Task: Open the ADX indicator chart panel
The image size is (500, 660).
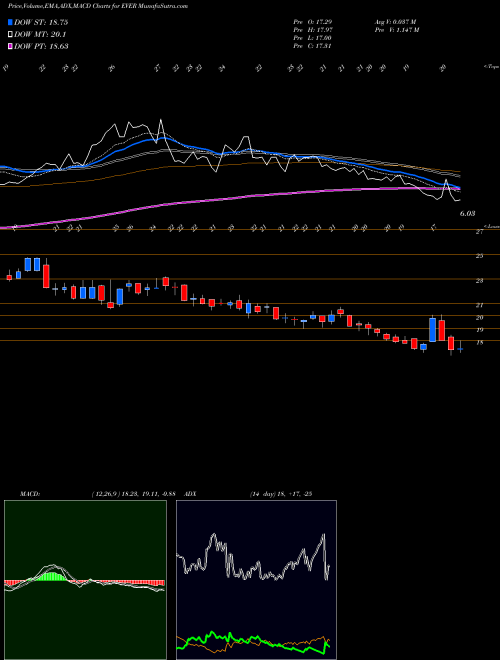Action: (x=256, y=580)
